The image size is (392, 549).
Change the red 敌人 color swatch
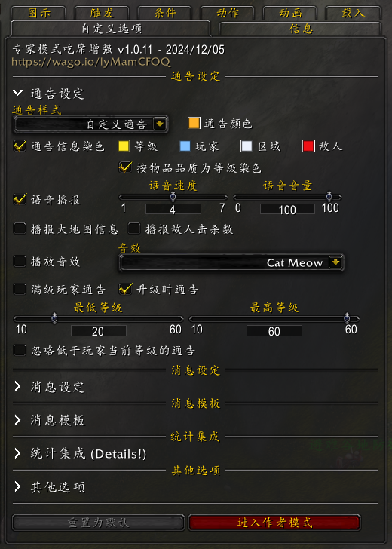(x=308, y=146)
